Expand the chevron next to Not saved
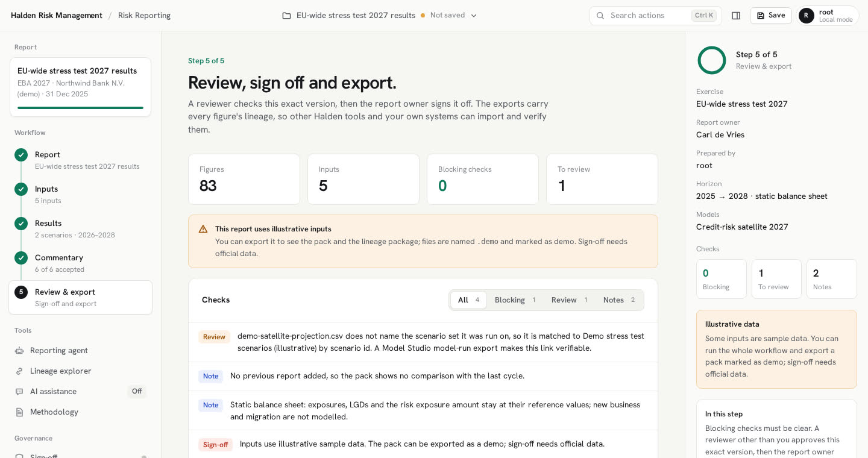 click(474, 16)
